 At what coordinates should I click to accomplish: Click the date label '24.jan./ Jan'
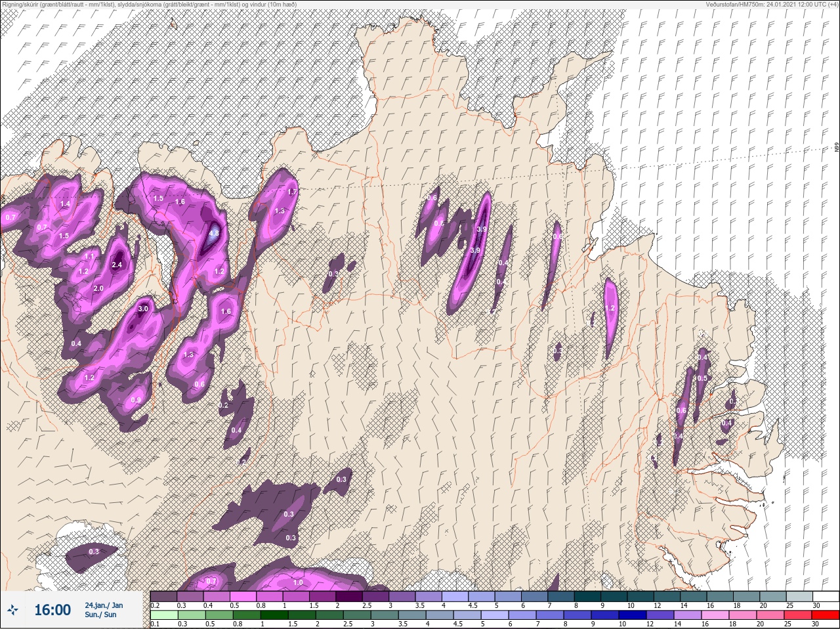tap(104, 605)
